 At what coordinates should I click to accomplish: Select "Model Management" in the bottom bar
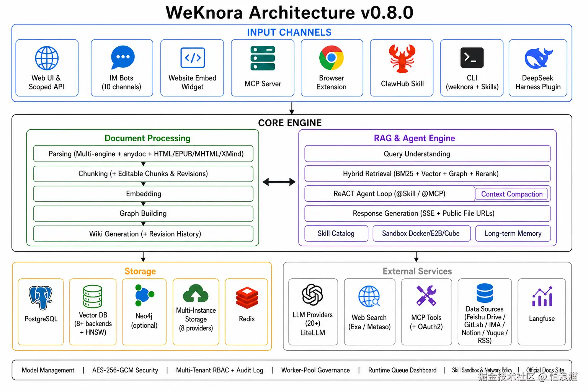pyautogui.click(x=48, y=370)
